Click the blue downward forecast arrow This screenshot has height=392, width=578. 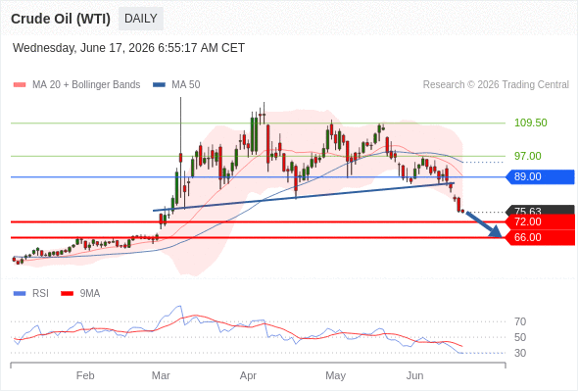(484, 224)
